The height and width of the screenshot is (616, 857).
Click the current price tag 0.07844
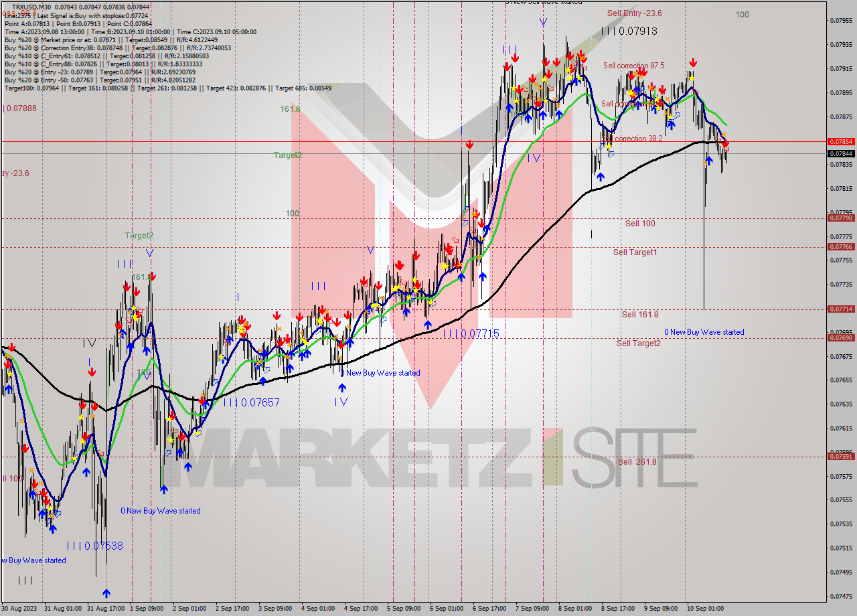coord(841,153)
